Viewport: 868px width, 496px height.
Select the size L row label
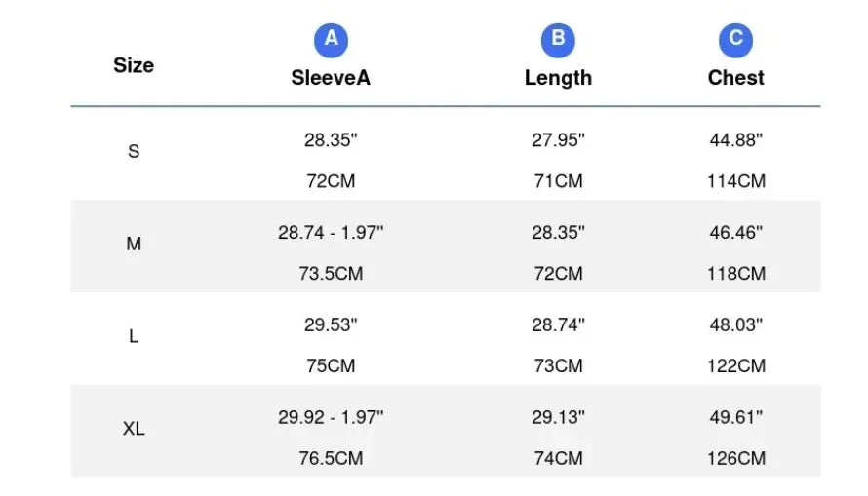[x=134, y=336]
